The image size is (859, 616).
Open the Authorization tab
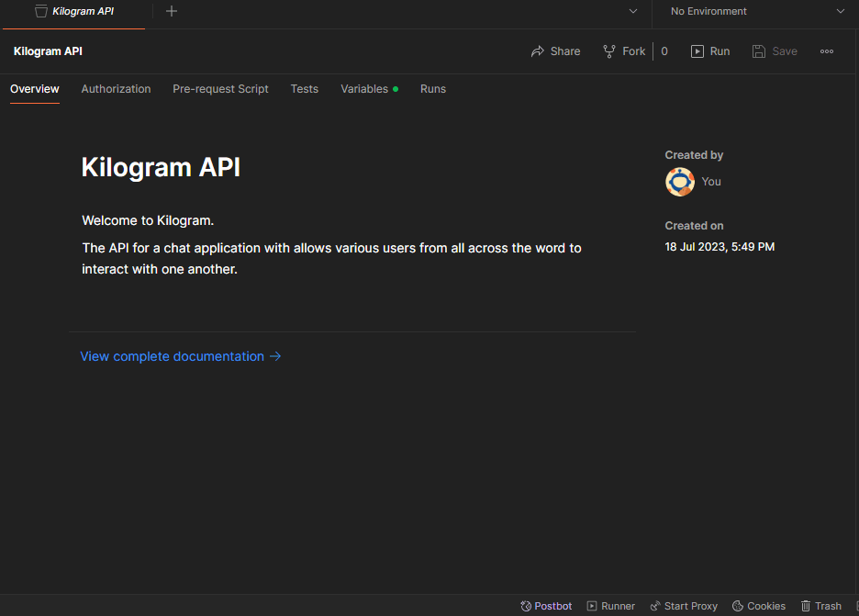117,89
